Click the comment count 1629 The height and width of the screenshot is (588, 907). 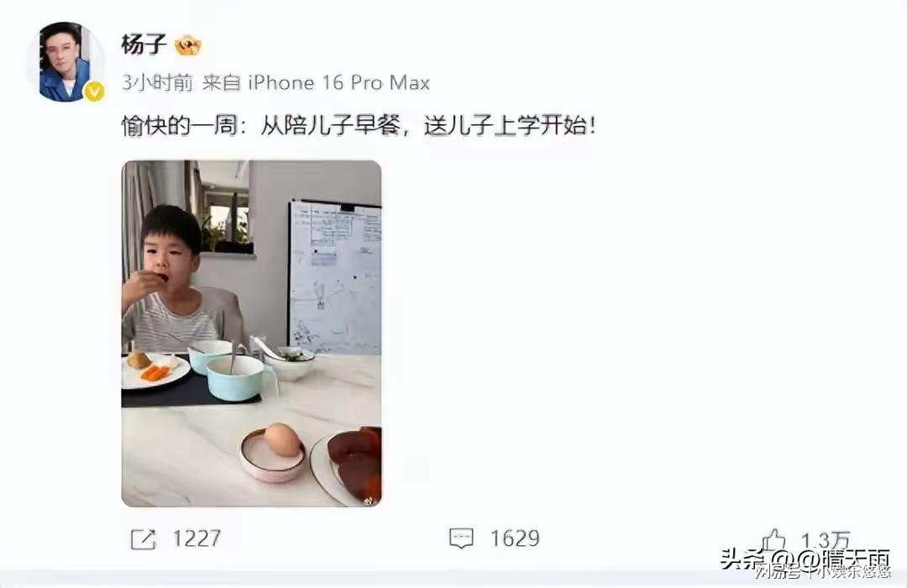tap(515, 538)
